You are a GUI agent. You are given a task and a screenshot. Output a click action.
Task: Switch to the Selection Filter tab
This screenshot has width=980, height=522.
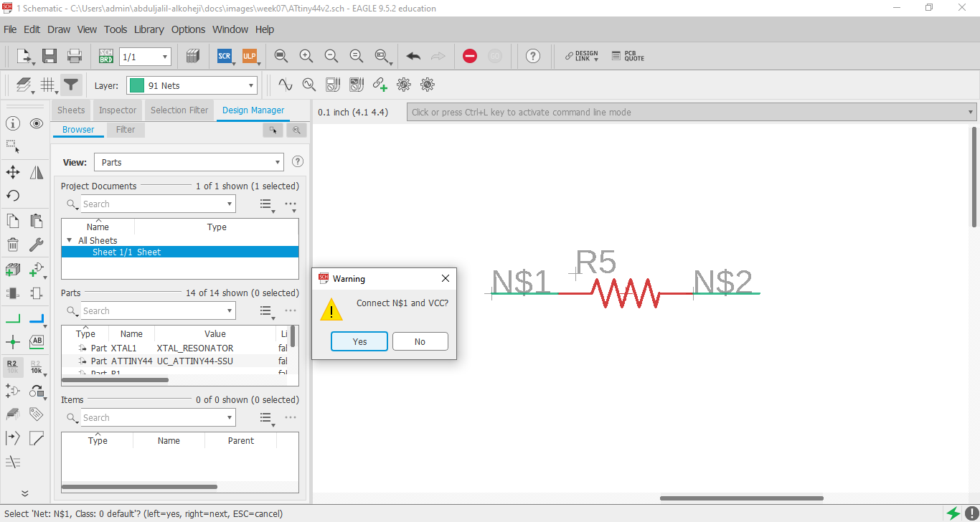coord(179,110)
